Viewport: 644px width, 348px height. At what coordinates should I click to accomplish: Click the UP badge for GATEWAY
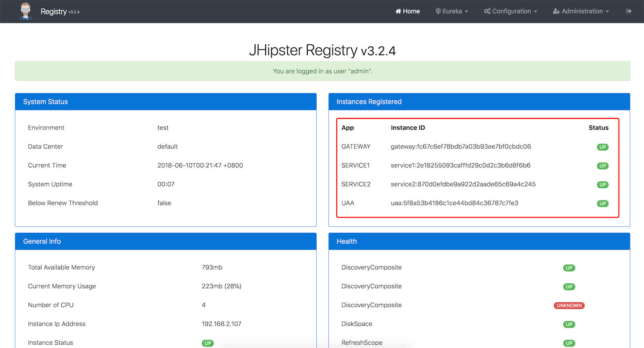tap(602, 147)
